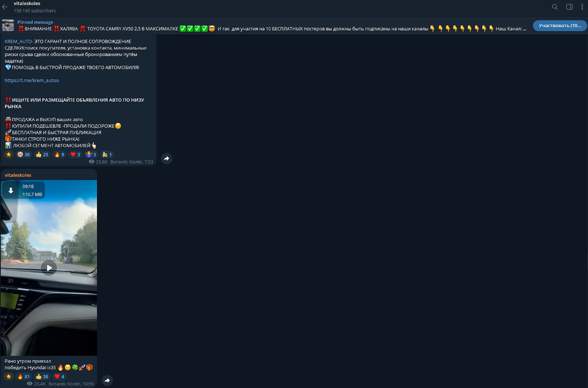Open the three-dot channel options menu

pyautogui.click(x=582, y=7)
